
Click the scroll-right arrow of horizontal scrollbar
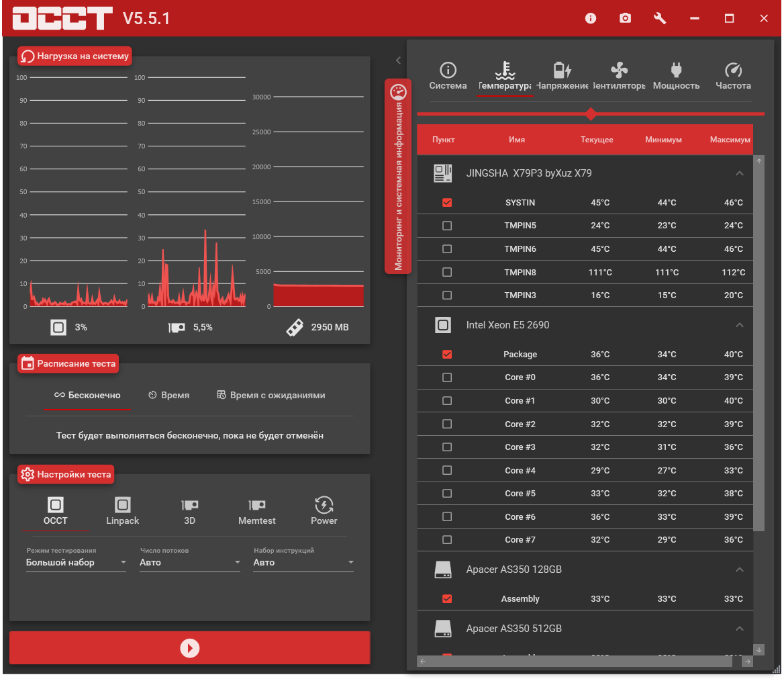748,662
